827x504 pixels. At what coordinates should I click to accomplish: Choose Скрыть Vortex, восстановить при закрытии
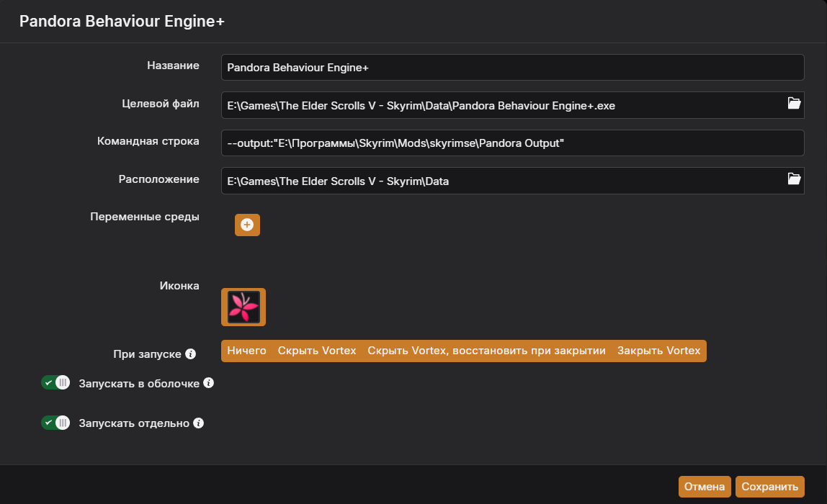[486, 351]
